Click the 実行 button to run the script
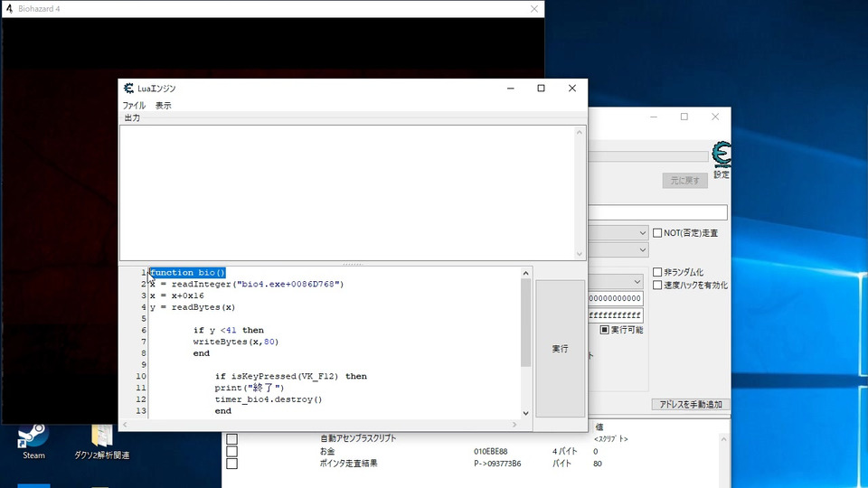The image size is (868, 488). point(560,349)
